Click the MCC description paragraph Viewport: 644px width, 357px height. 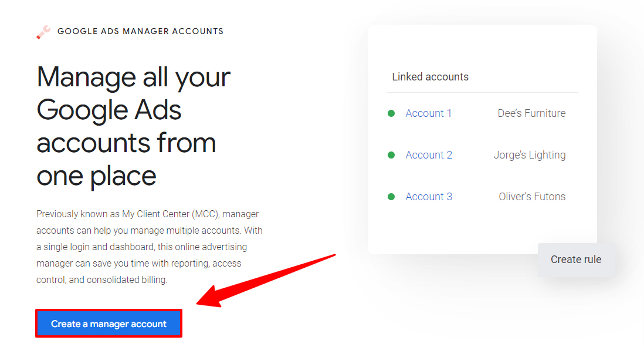[150, 247]
